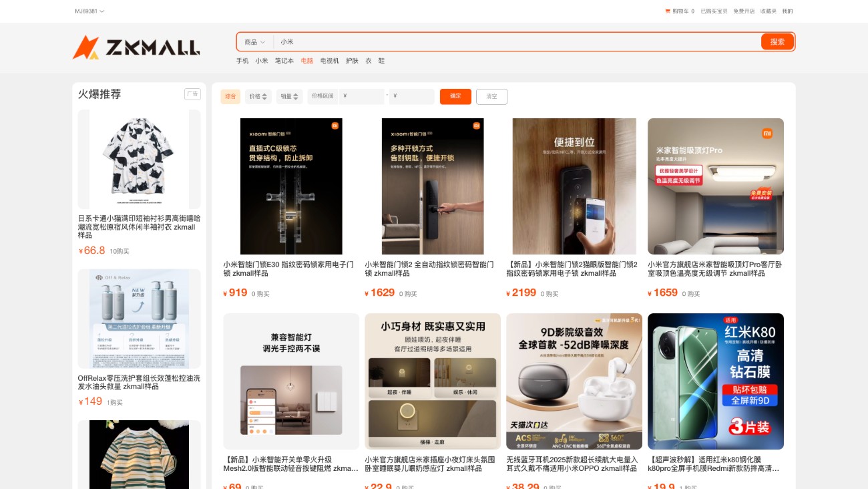Open 我的 account link
The image size is (868, 489).
pyautogui.click(x=787, y=11)
